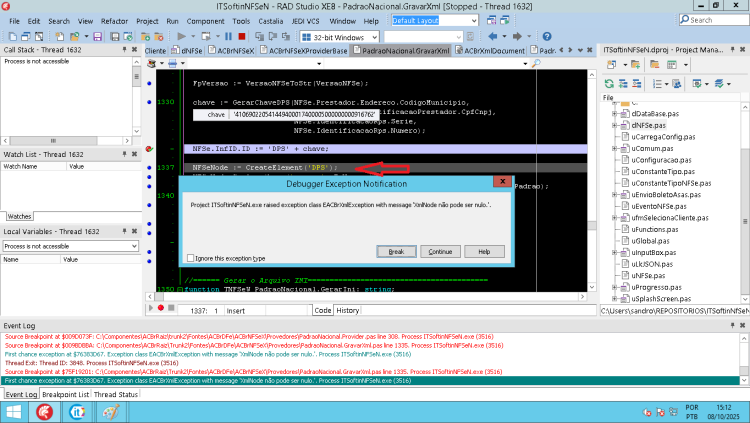Viewport: 750px width, 423px height.
Task: Click the Continue button in the dialog
Action: tap(440, 251)
